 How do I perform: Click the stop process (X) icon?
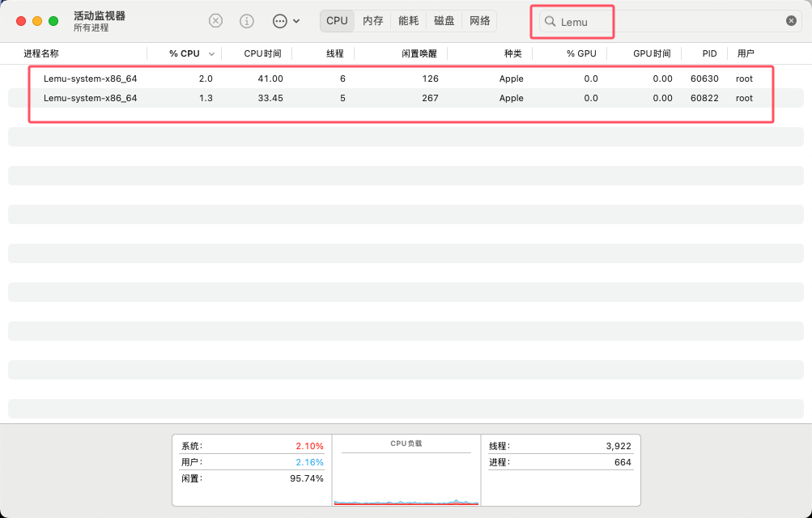pos(215,21)
